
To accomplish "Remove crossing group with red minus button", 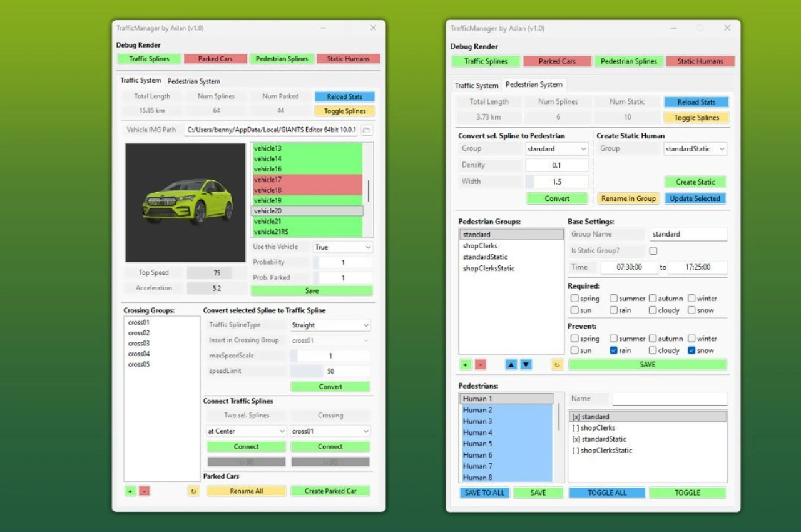I will pos(145,491).
